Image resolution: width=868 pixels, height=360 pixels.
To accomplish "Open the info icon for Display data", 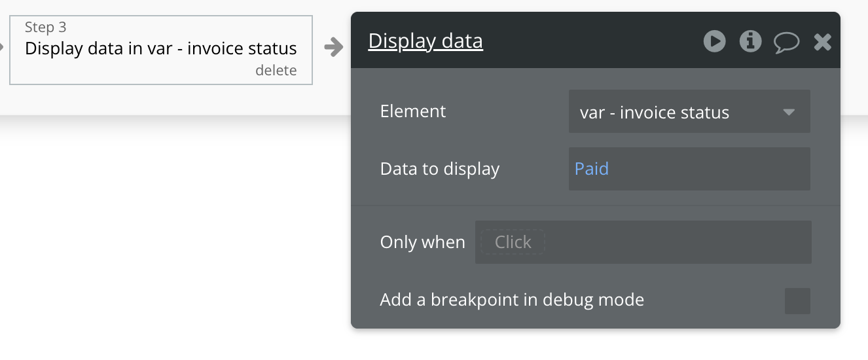I will [750, 42].
